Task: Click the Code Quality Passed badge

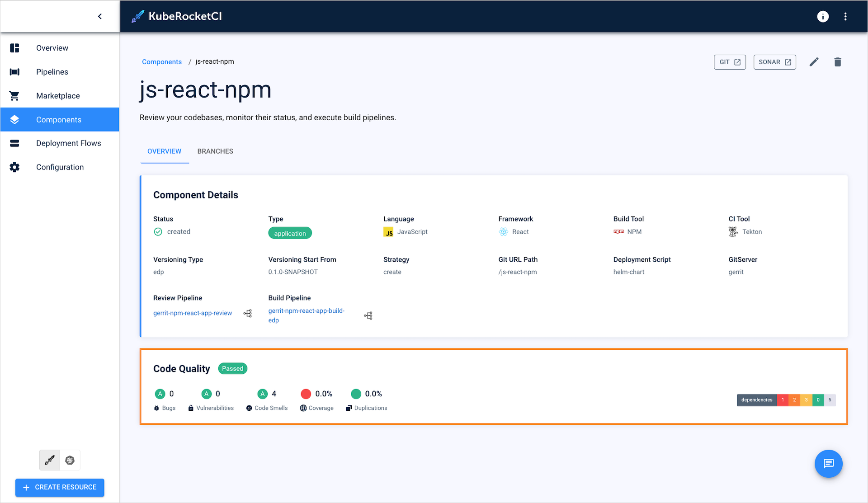Action: [x=233, y=368]
